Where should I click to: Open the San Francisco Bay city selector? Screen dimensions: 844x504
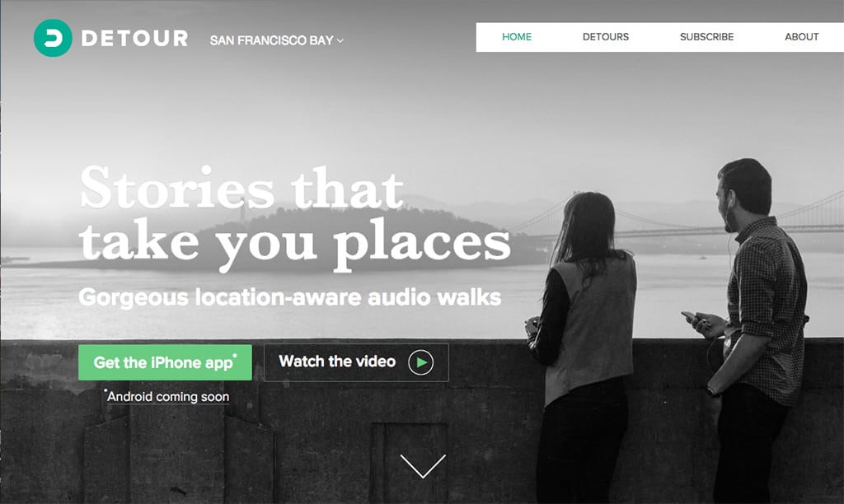click(x=276, y=40)
